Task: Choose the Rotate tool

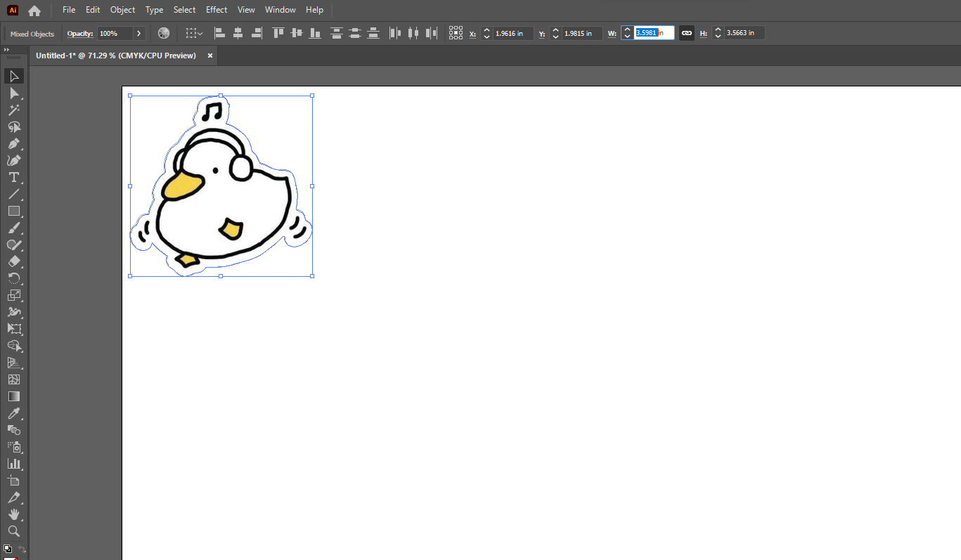Action: point(13,278)
